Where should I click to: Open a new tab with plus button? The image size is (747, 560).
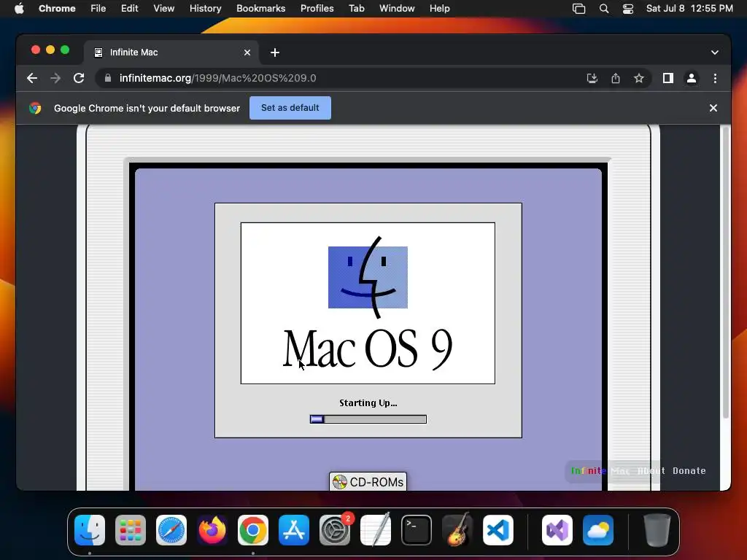pos(275,52)
